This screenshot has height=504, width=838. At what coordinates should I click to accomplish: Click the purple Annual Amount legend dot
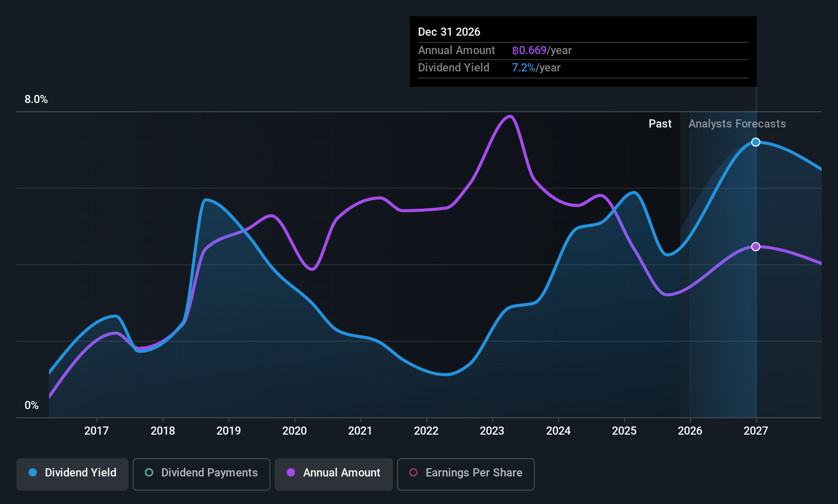(290, 473)
